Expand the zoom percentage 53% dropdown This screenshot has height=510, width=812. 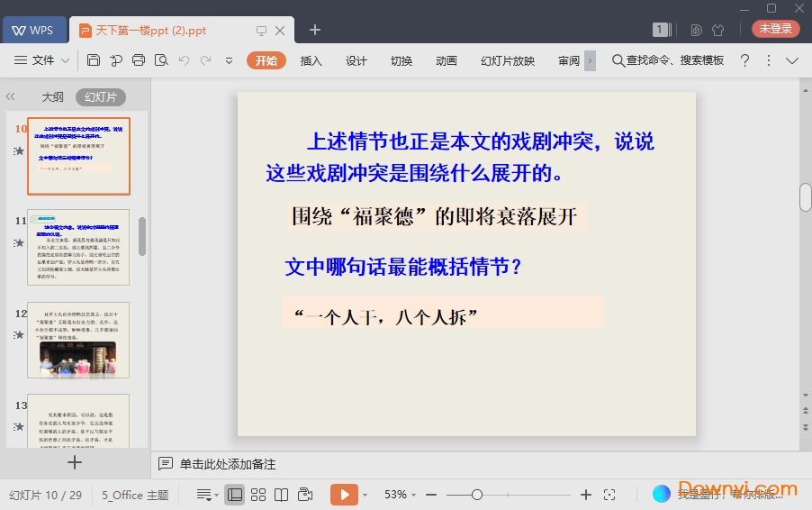(414, 495)
